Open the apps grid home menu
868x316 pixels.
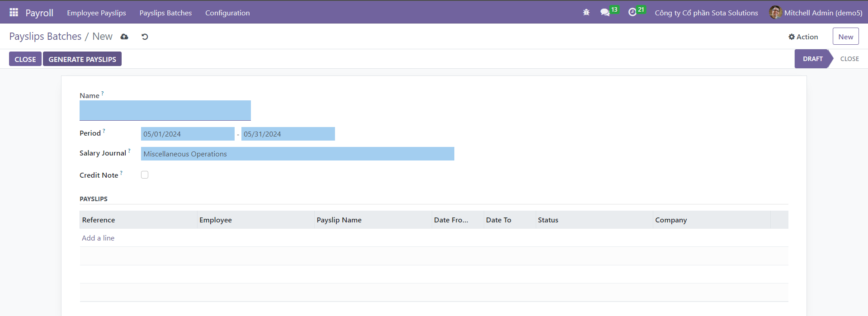pyautogui.click(x=14, y=13)
